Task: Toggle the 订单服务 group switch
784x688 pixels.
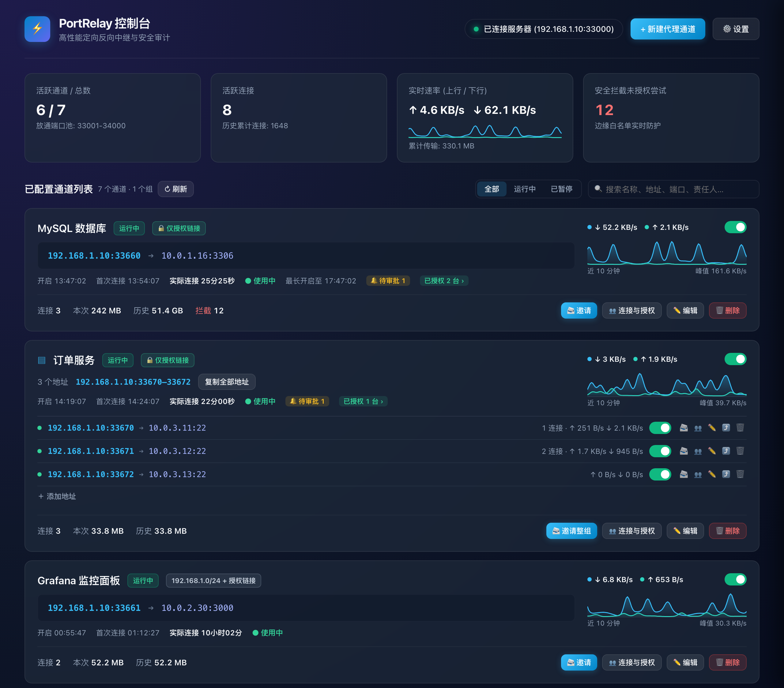Action: (x=735, y=359)
